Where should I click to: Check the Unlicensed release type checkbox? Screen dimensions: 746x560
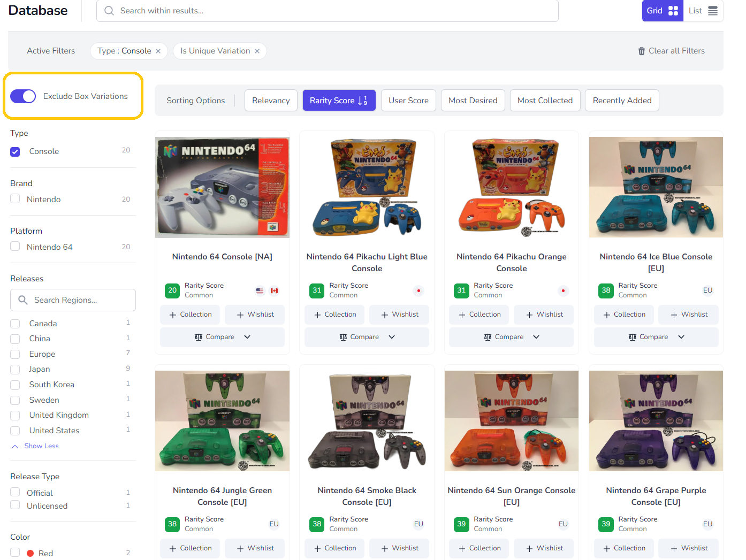(x=15, y=505)
